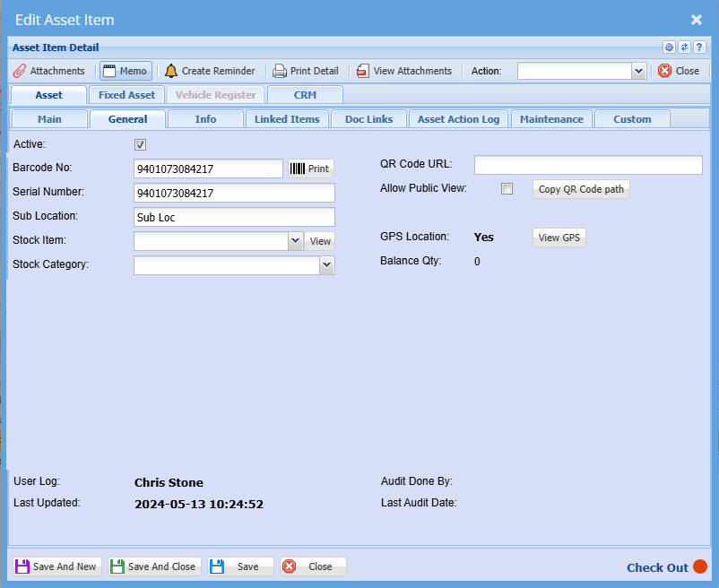Open the Fixed Asset tab
This screenshot has height=588, width=719.
(x=126, y=95)
